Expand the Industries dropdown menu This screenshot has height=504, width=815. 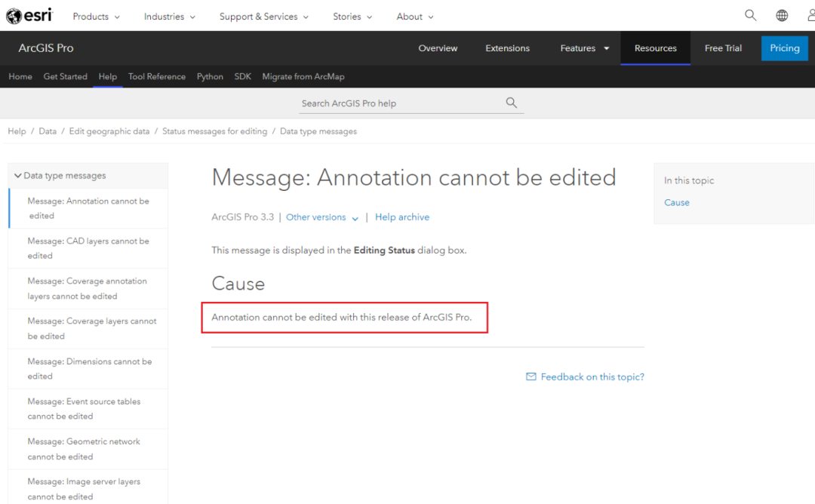(170, 17)
